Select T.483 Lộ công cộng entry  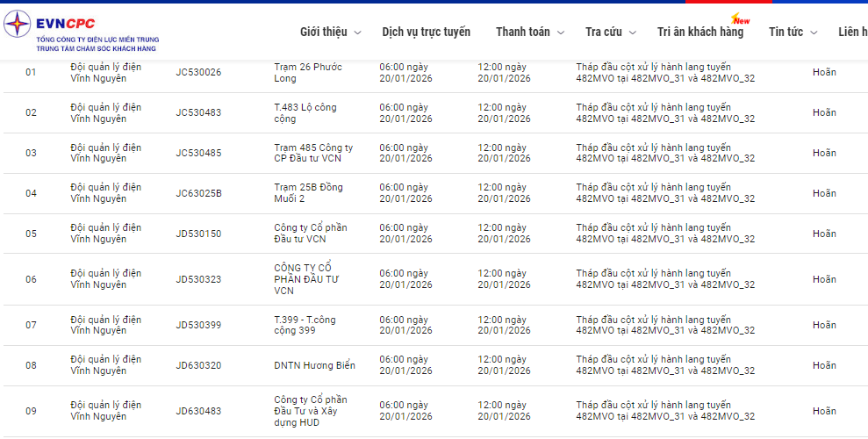click(x=305, y=112)
